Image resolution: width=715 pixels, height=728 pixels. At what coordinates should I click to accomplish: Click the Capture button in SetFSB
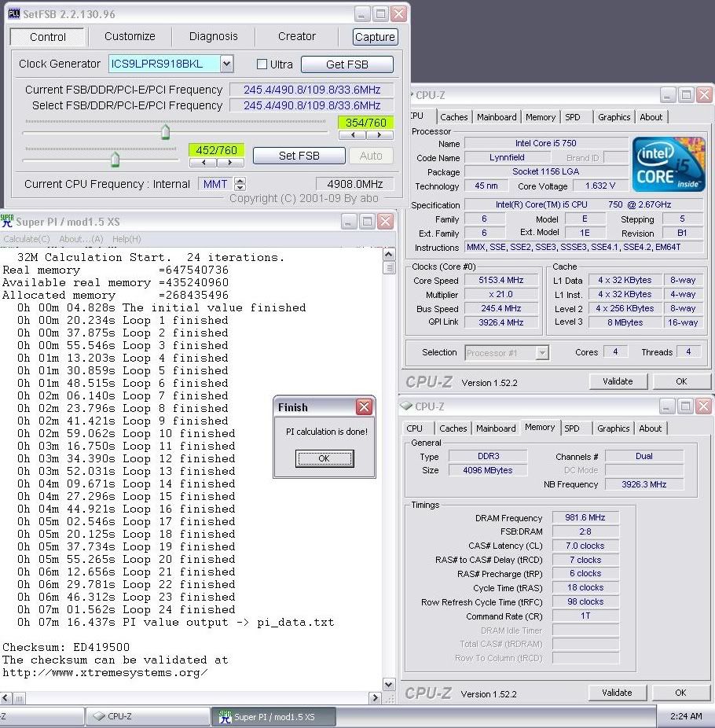click(375, 37)
